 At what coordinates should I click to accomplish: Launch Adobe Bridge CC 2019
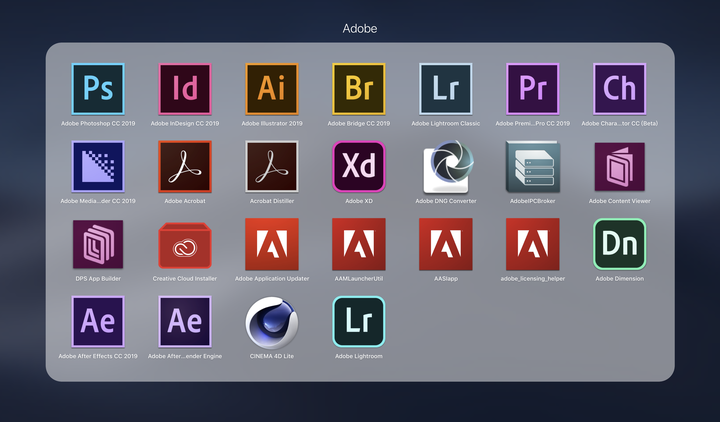point(359,89)
